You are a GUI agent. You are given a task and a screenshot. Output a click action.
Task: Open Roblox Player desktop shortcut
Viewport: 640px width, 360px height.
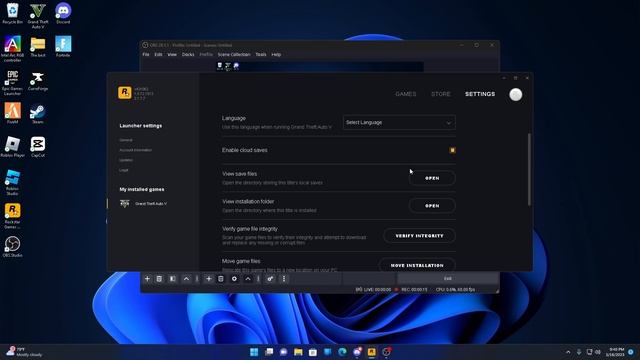[x=13, y=147]
